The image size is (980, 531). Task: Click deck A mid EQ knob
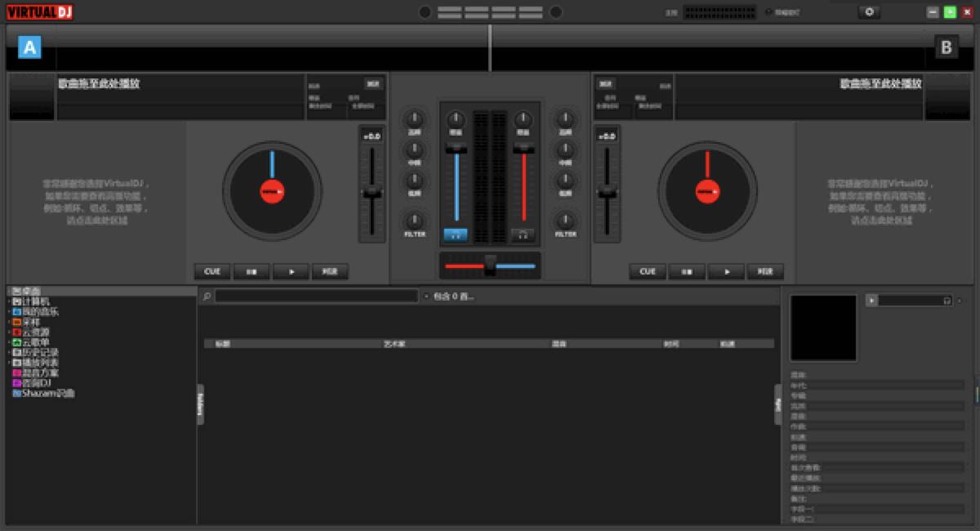click(x=415, y=149)
